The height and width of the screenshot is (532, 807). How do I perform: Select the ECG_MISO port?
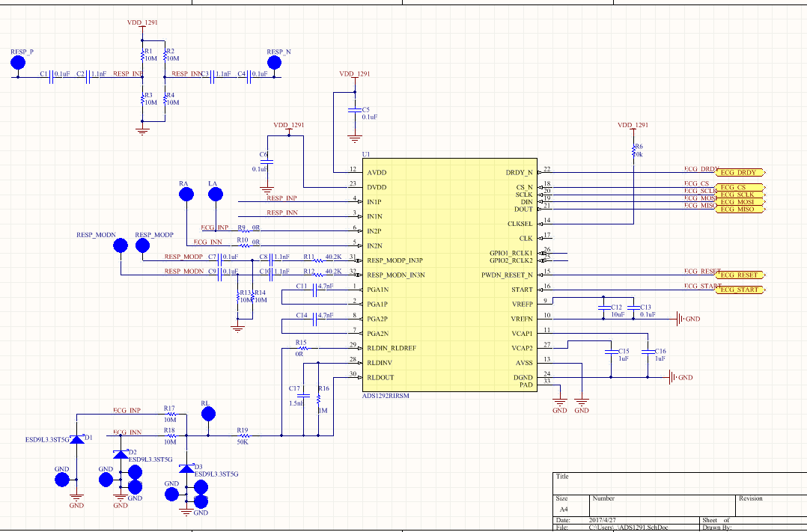tap(740, 209)
